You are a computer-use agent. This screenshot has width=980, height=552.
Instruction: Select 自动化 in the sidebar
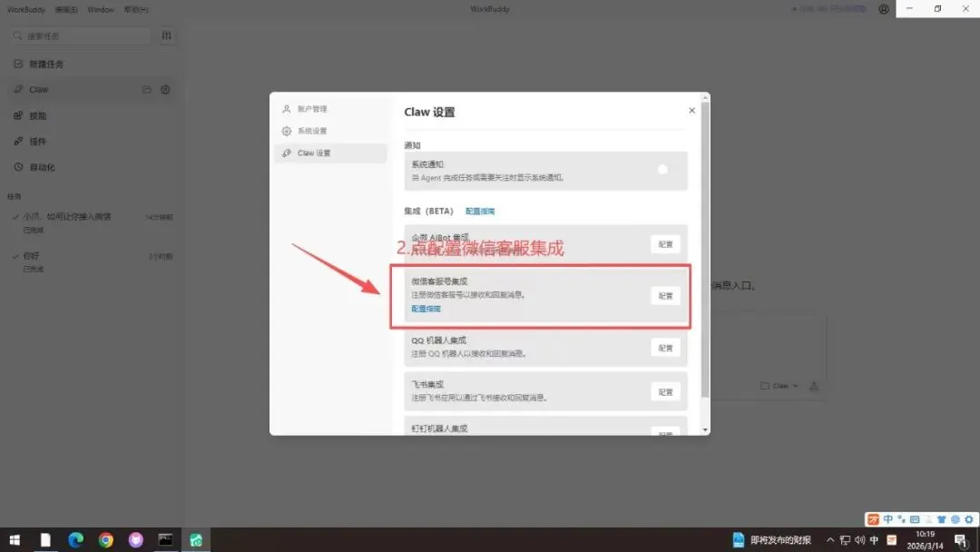coord(92,167)
